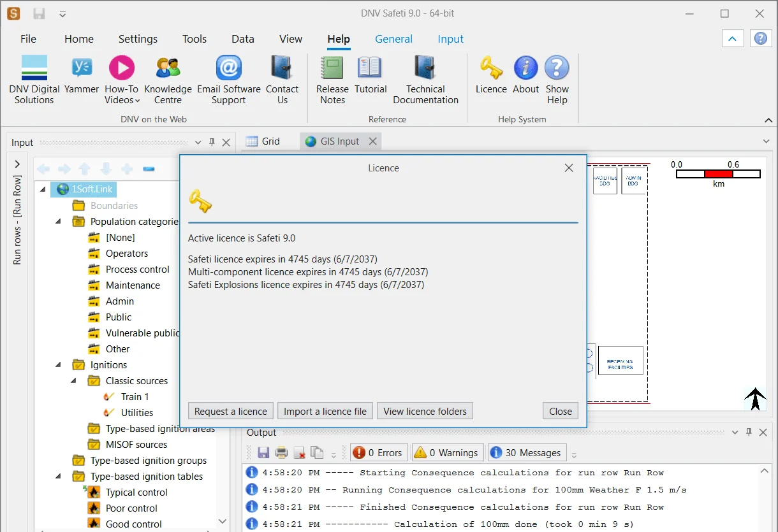Click Email Software Support icon
The width and height of the screenshot is (778, 532).
229,68
